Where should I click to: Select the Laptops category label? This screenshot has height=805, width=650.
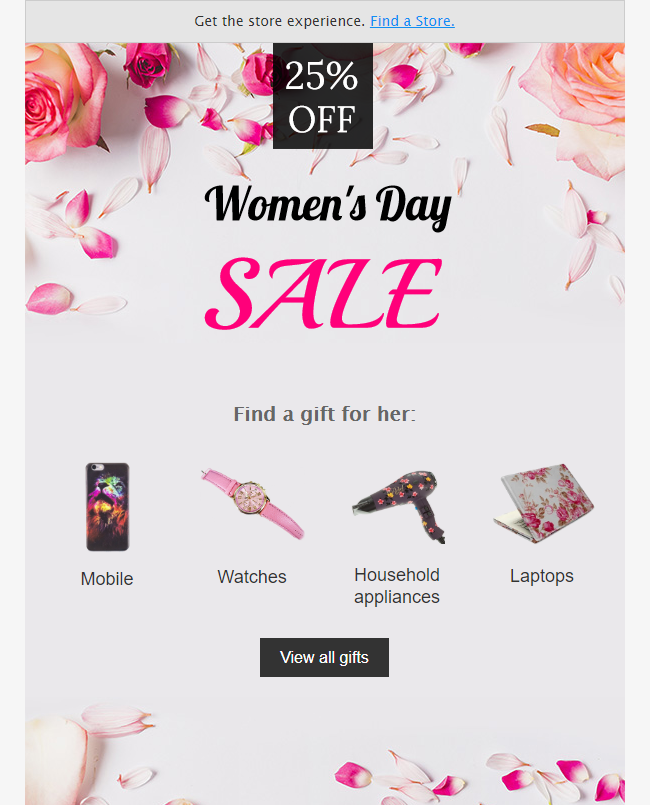[x=542, y=576]
